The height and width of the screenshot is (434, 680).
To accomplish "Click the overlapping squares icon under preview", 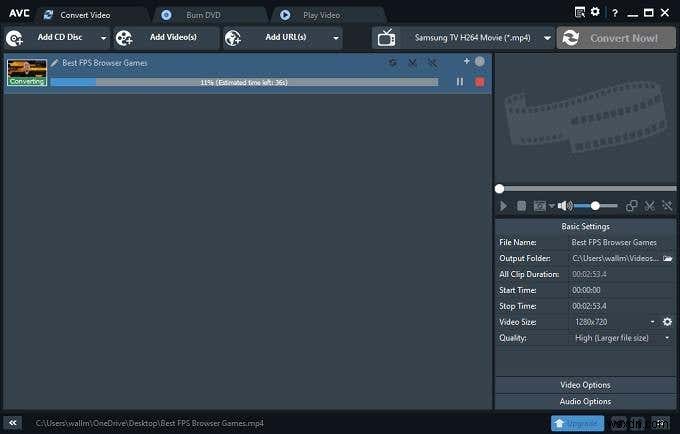I will tap(631, 206).
